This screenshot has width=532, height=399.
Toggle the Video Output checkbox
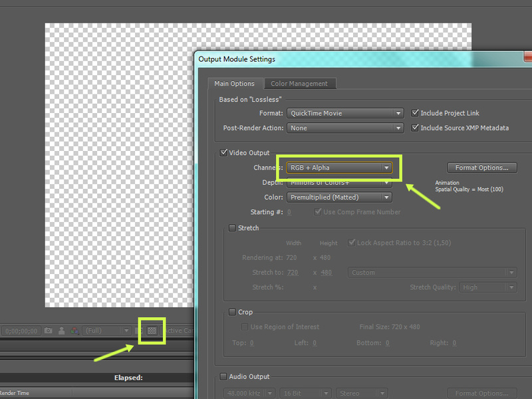223,152
